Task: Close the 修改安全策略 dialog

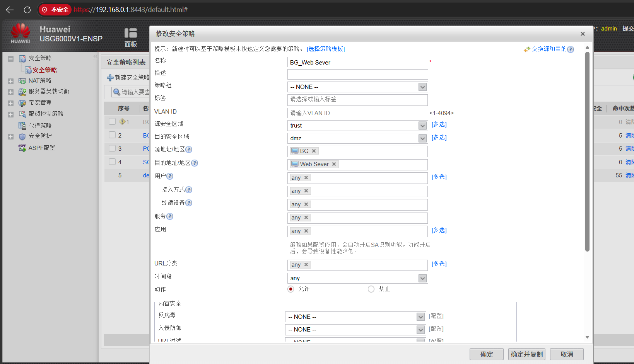Action: click(583, 34)
